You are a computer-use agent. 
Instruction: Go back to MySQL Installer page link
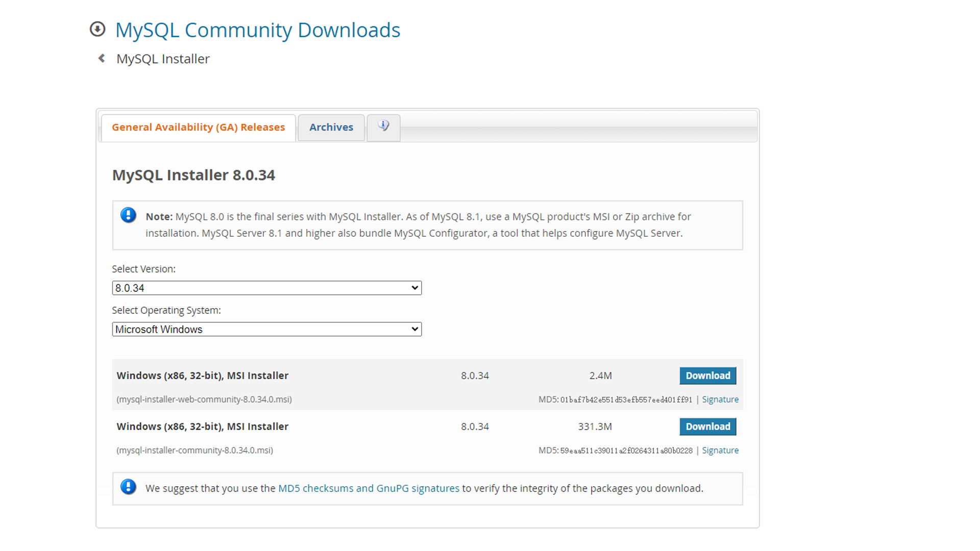pos(163,59)
